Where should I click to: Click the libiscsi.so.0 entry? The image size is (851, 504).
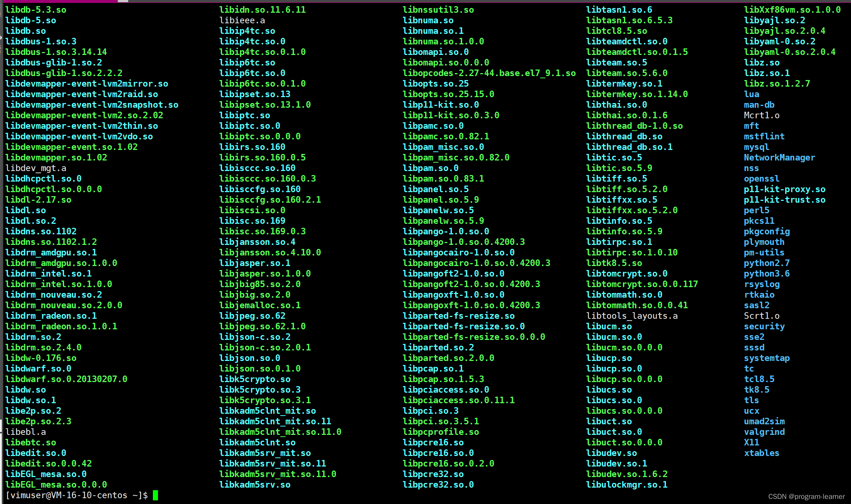pos(252,210)
